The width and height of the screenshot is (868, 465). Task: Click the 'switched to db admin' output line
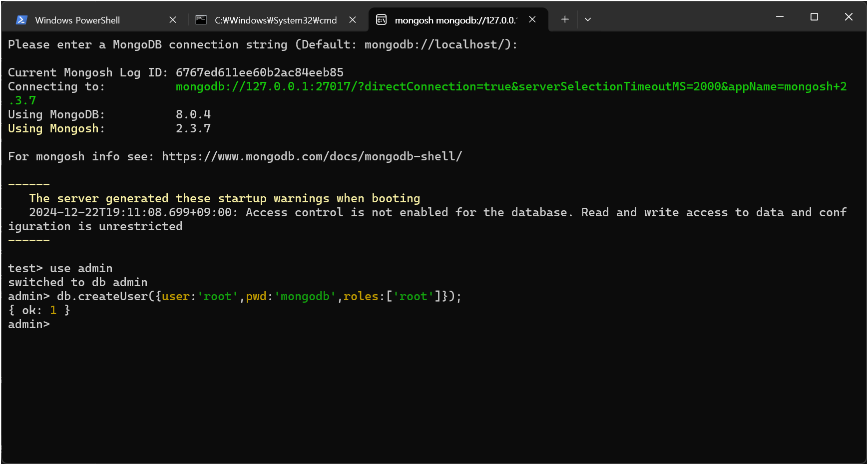pyautogui.click(x=78, y=282)
